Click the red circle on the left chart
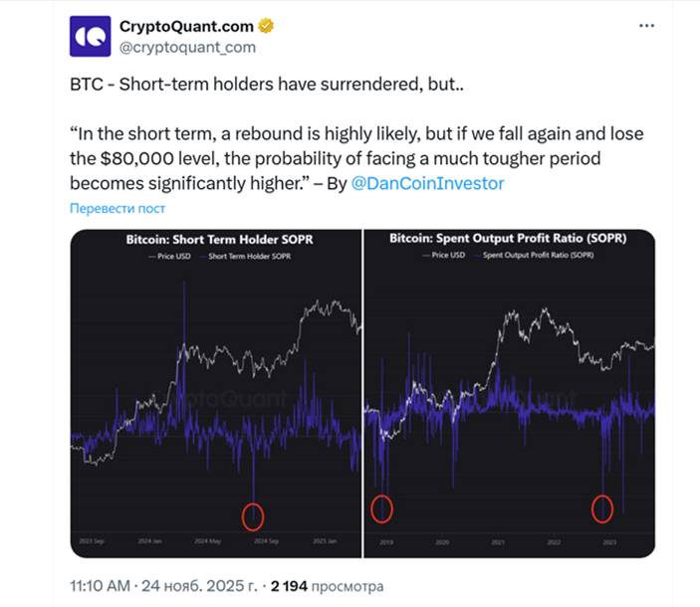Viewport: 700px width, 607px height. tap(253, 516)
